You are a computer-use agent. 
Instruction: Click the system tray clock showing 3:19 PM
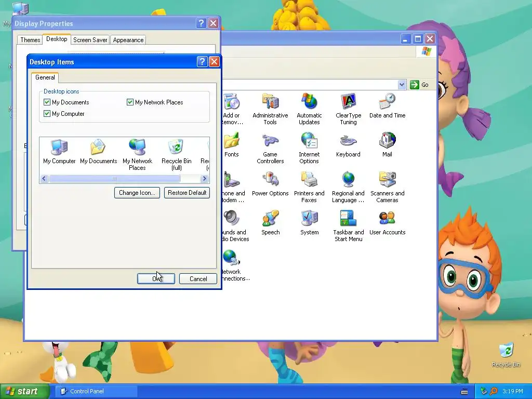coord(513,391)
